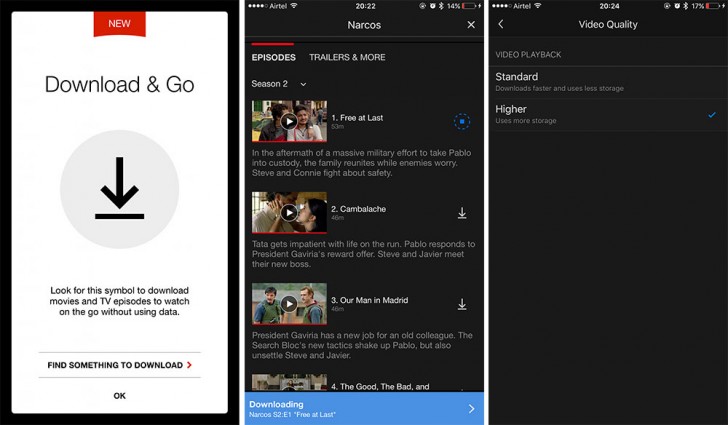This screenshot has height=425, width=728.
Task: Tap the 20:22 clock in status bar
Action: pos(365,6)
